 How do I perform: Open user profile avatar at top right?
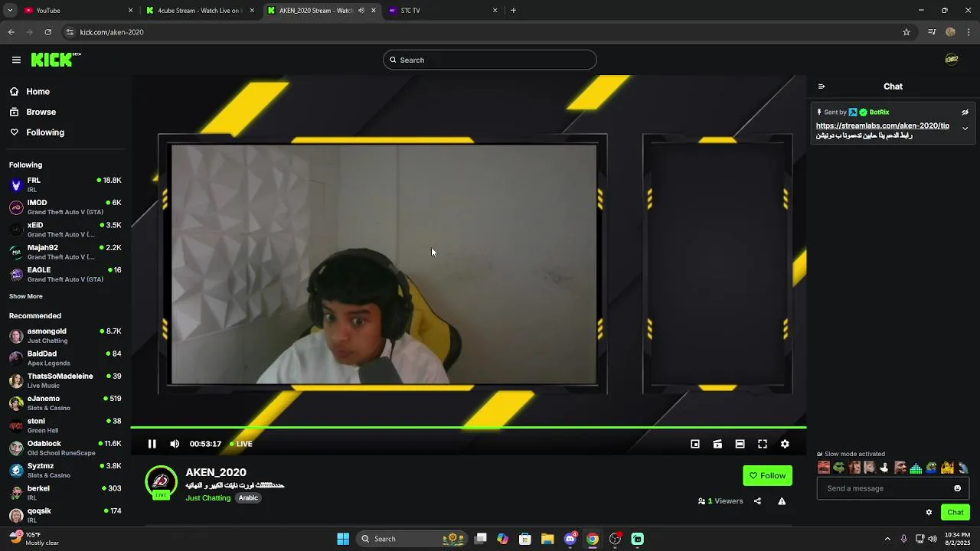point(952,60)
